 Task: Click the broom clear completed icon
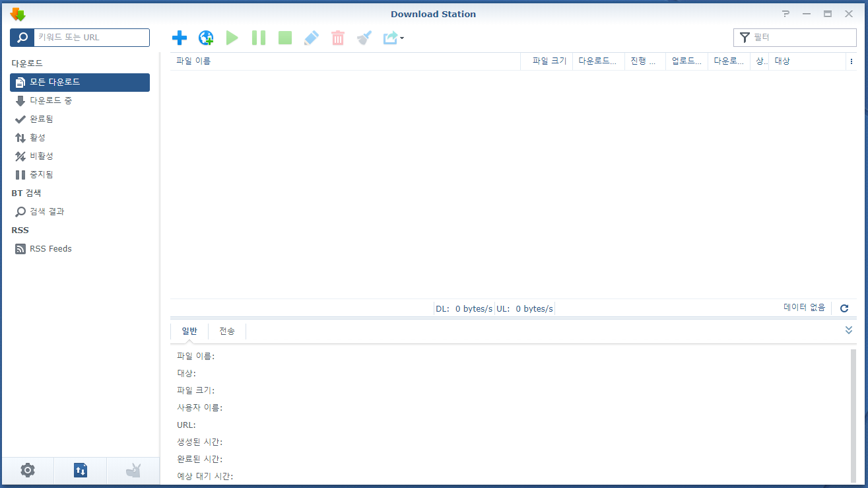click(x=364, y=38)
